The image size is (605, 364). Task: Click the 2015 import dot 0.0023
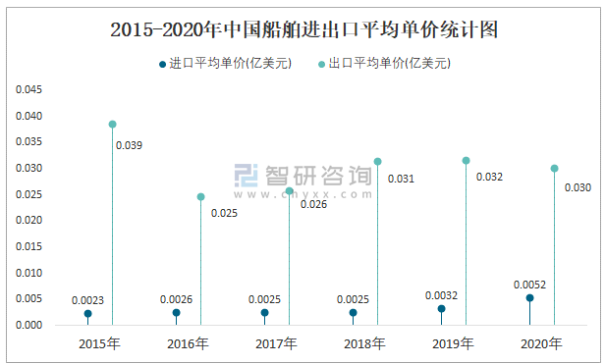(x=88, y=314)
